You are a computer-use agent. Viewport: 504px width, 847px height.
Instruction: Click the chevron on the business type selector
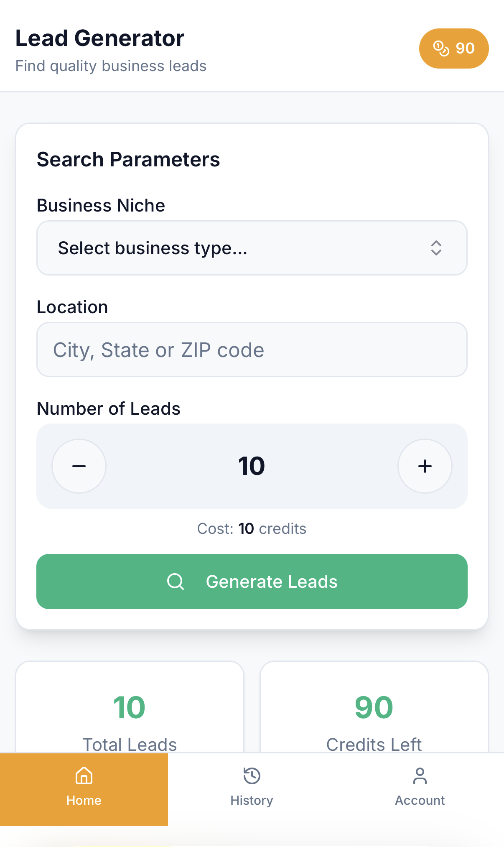[436, 248]
